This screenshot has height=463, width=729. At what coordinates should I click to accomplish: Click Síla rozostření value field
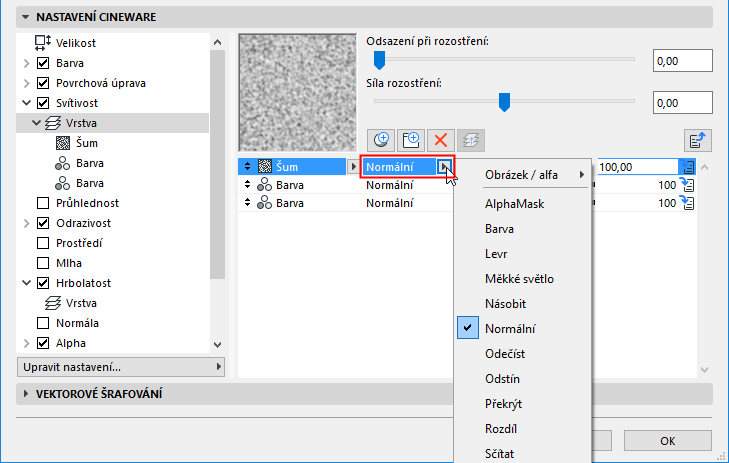click(683, 103)
